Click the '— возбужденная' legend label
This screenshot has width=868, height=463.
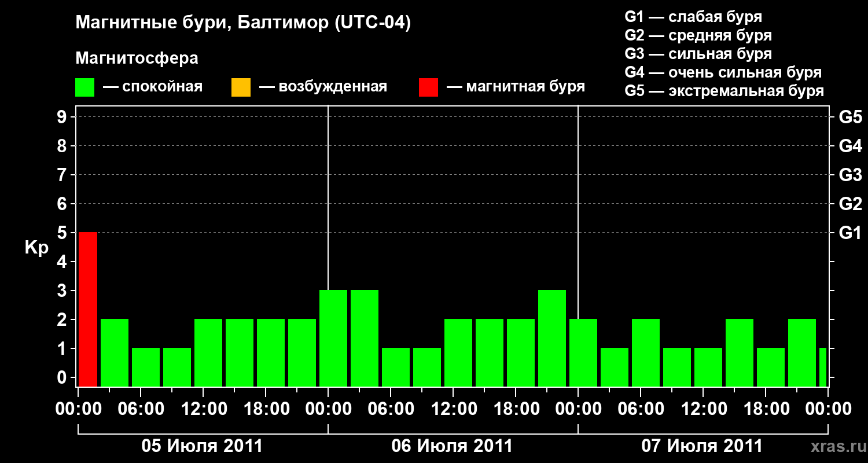pyautogui.click(x=323, y=87)
